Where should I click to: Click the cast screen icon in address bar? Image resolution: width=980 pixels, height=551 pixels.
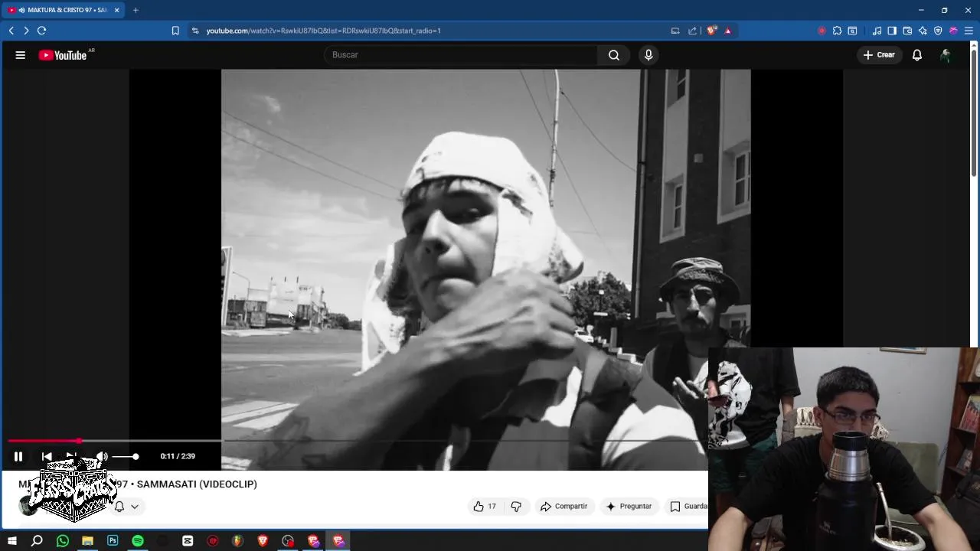(x=675, y=31)
